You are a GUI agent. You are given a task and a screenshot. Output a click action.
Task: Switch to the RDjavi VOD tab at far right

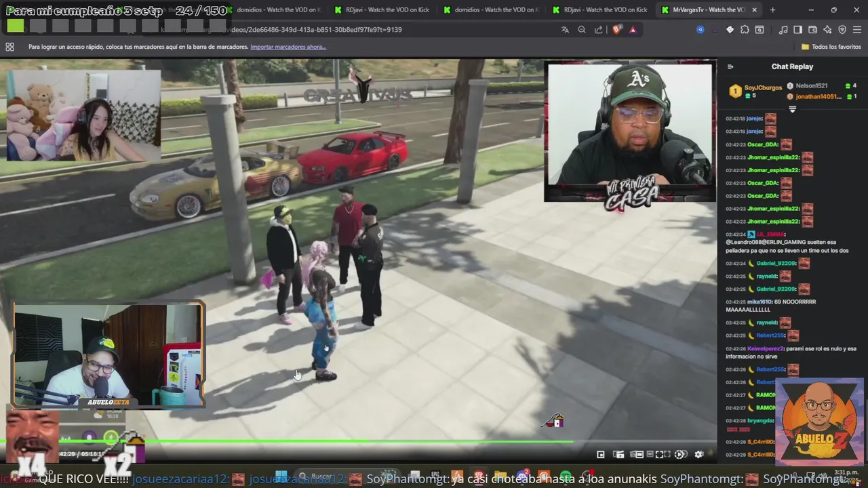click(599, 9)
